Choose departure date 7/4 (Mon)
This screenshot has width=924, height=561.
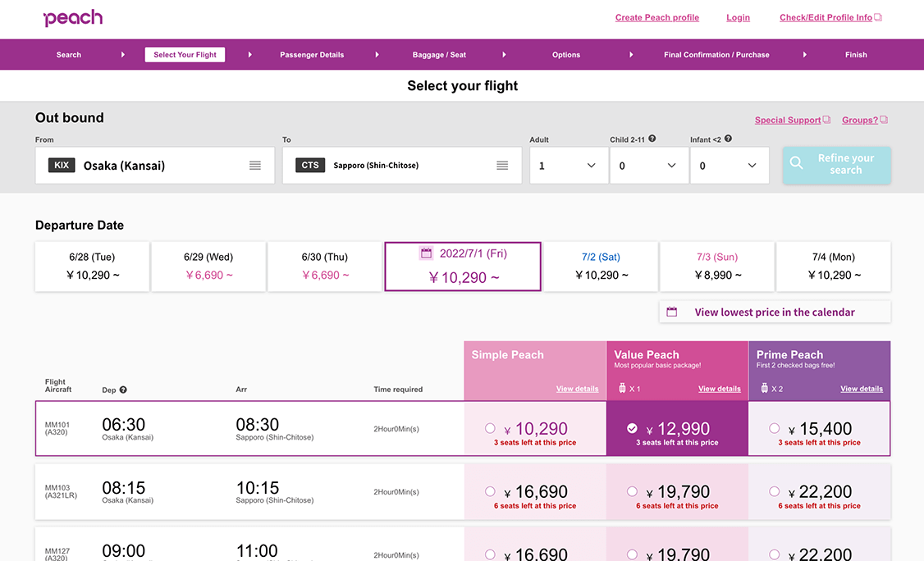[x=834, y=267]
